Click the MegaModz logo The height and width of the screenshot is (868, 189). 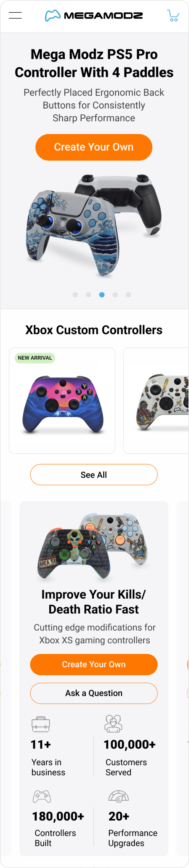pyautogui.click(x=94, y=15)
